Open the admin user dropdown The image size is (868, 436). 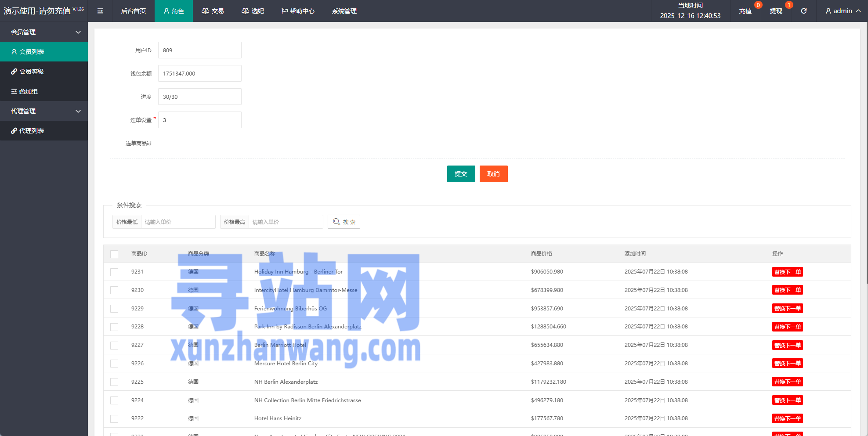(x=843, y=11)
